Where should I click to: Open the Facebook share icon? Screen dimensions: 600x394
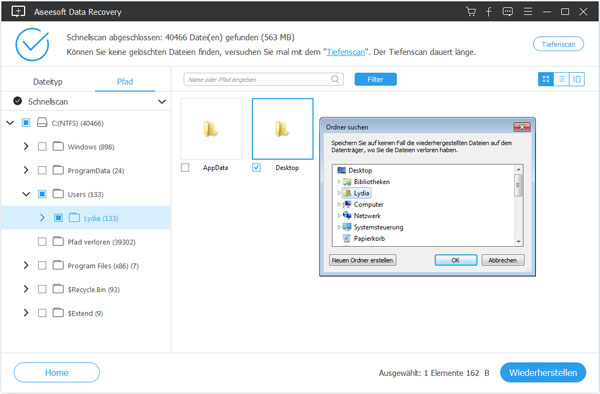pos(489,11)
